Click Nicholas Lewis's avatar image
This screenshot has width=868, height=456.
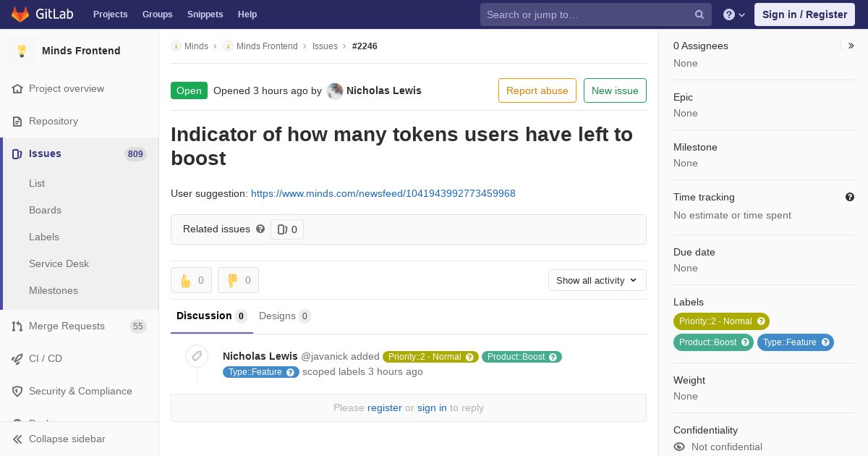[x=335, y=91]
